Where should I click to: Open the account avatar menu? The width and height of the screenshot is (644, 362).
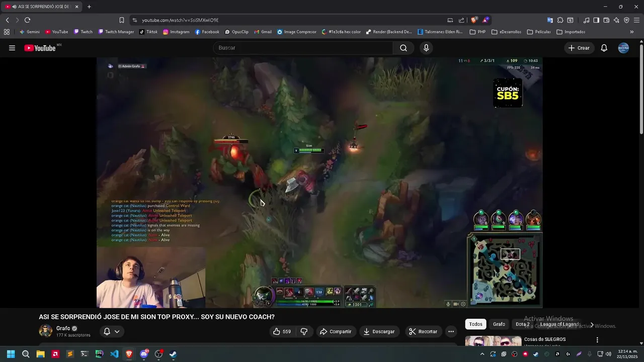tap(623, 48)
